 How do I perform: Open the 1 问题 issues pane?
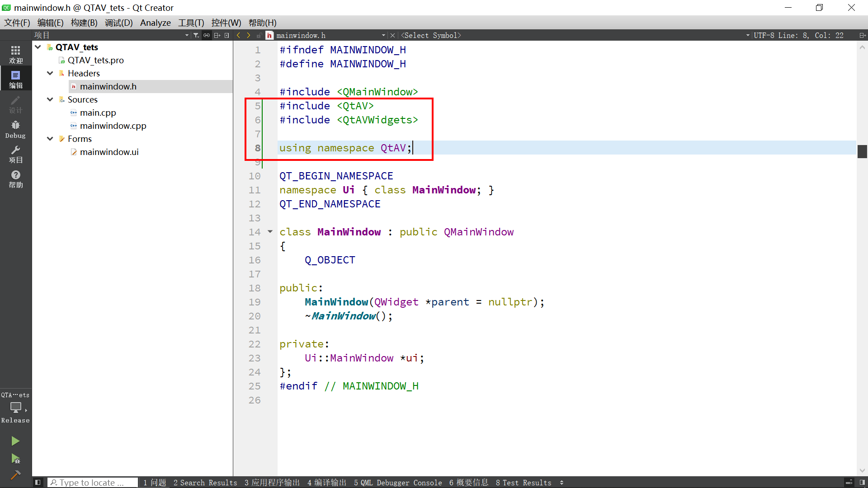pos(155,483)
